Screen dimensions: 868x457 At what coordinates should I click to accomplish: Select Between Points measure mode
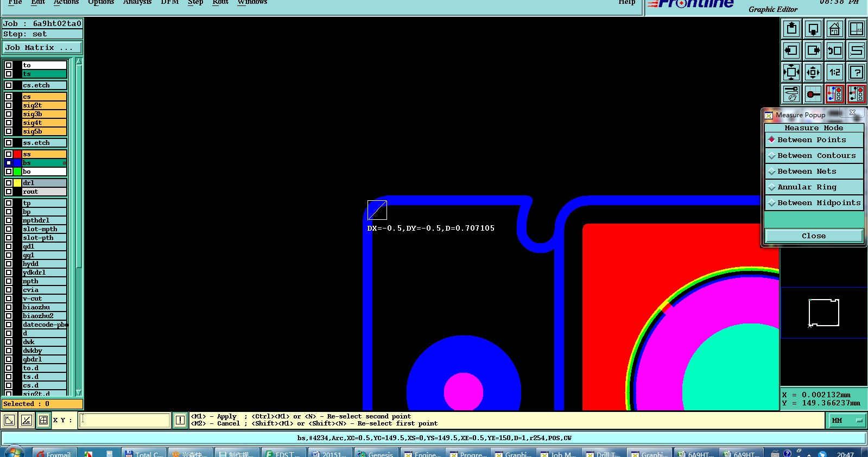(814, 139)
